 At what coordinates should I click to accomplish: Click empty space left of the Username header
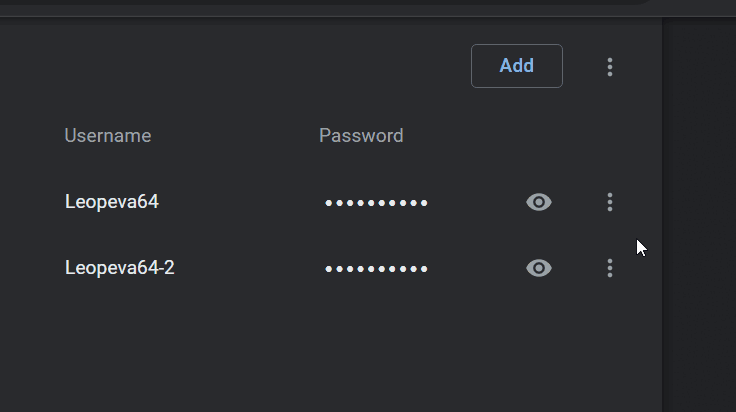(x=30, y=136)
